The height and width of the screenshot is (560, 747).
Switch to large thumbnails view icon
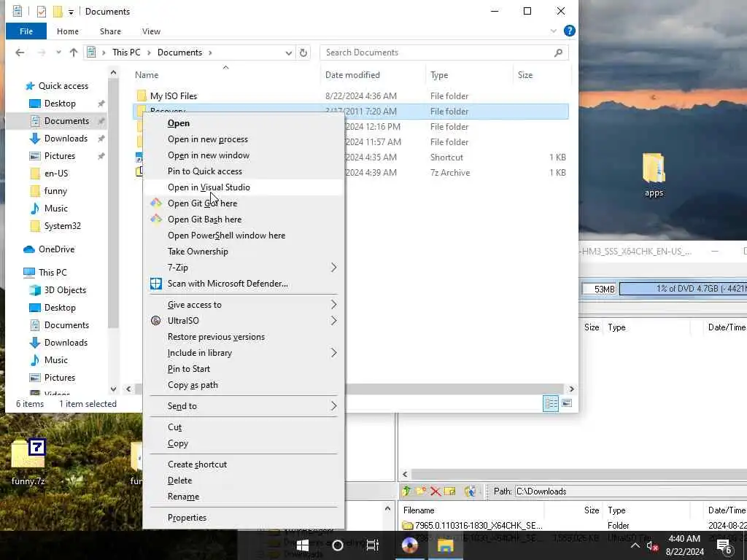point(566,403)
